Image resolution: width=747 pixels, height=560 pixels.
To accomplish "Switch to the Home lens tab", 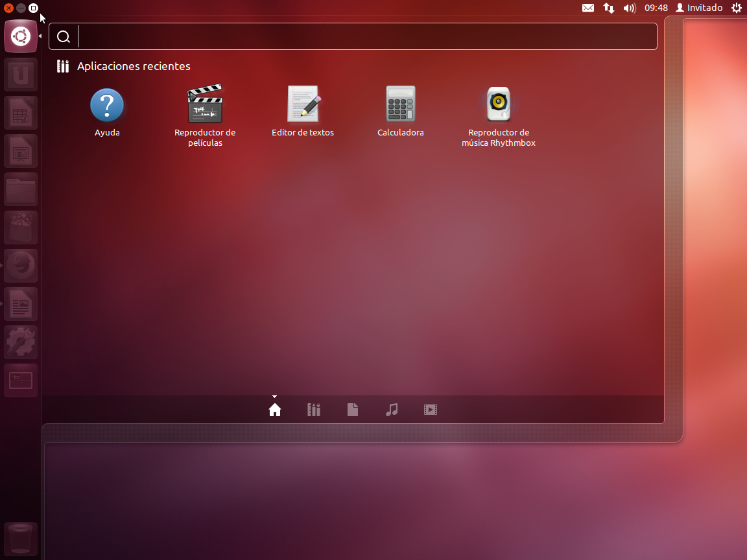I will coord(275,410).
